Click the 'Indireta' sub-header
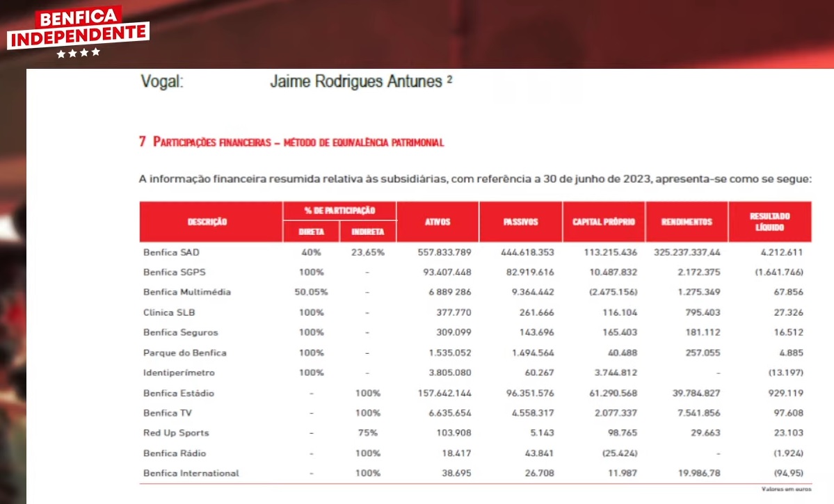 coord(367,231)
